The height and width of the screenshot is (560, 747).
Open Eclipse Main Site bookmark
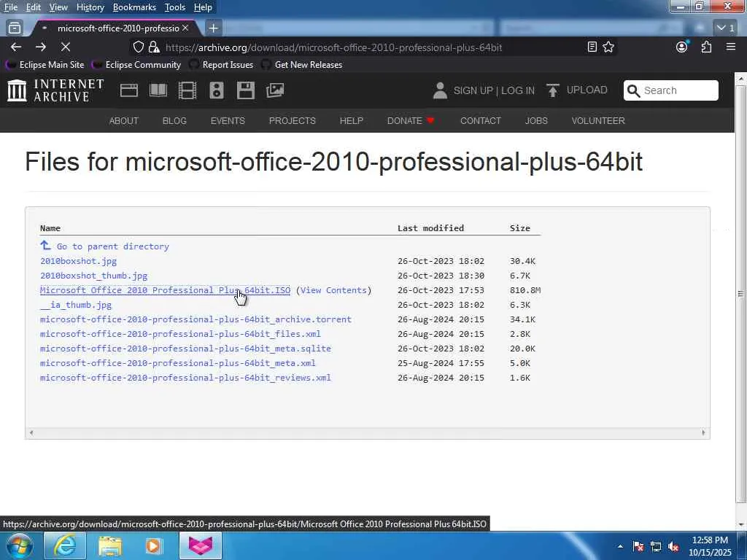[44, 65]
